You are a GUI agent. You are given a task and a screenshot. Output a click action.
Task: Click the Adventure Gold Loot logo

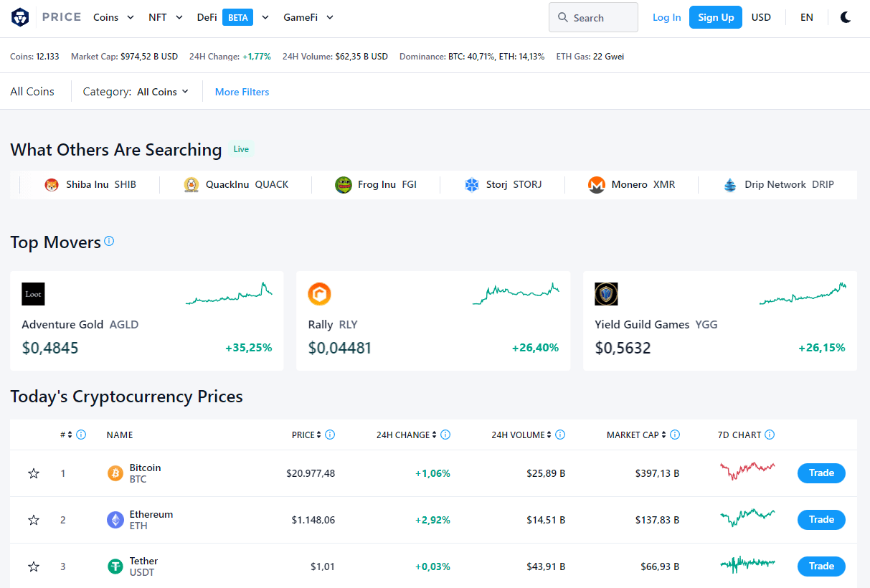pos(33,294)
